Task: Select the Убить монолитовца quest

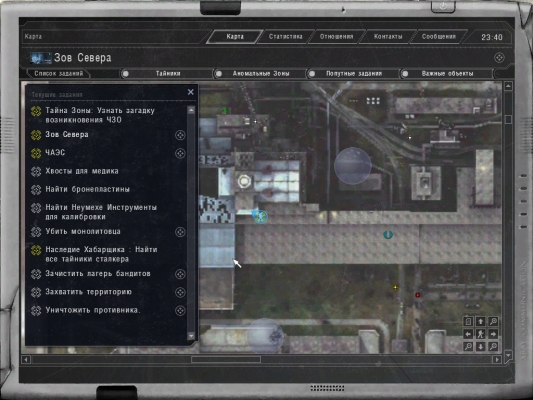Action: click(83, 231)
